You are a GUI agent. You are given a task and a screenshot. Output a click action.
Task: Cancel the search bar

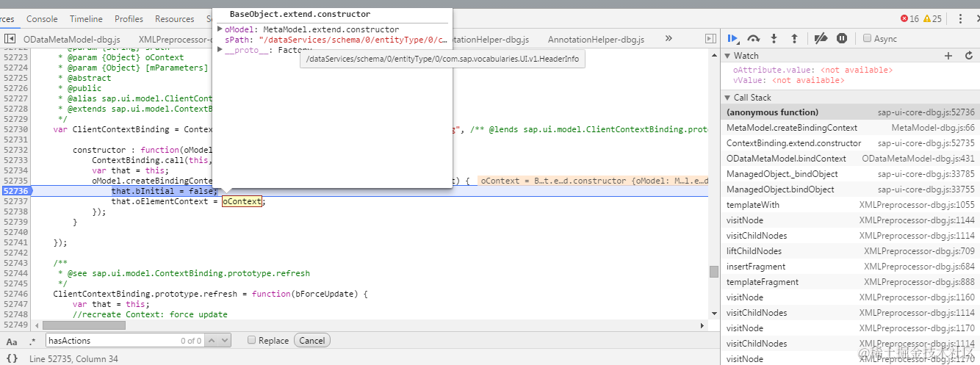pos(311,341)
